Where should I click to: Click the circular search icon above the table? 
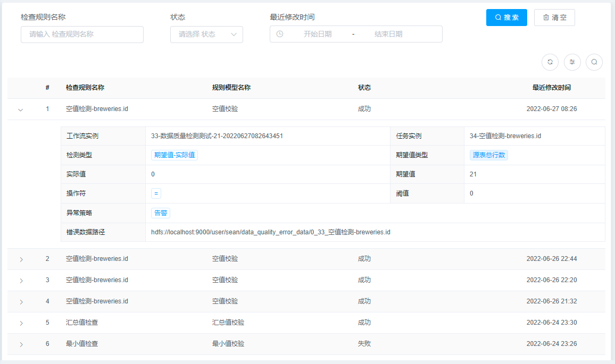click(x=594, y=62)
